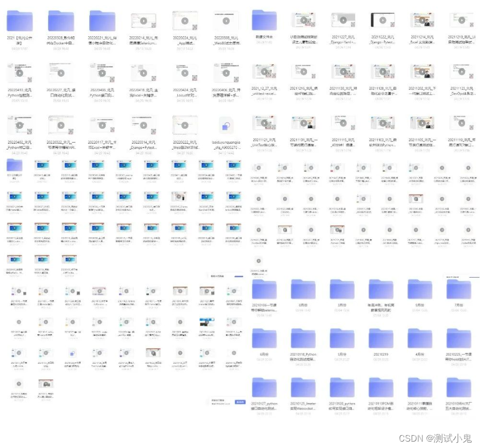This screenshot has height=448, width=480.
Task: Open the 8月份 folder
Action: coord(303,289)
